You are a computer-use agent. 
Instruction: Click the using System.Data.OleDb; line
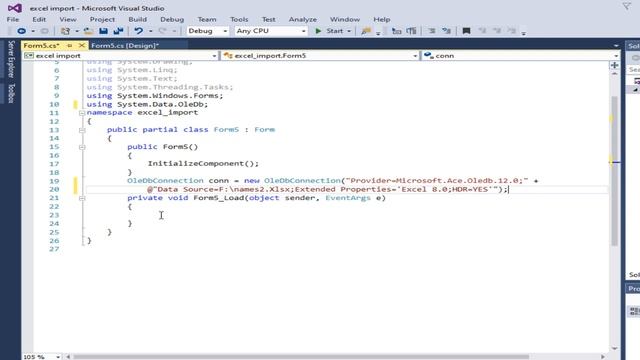click(x=147, y=104)
